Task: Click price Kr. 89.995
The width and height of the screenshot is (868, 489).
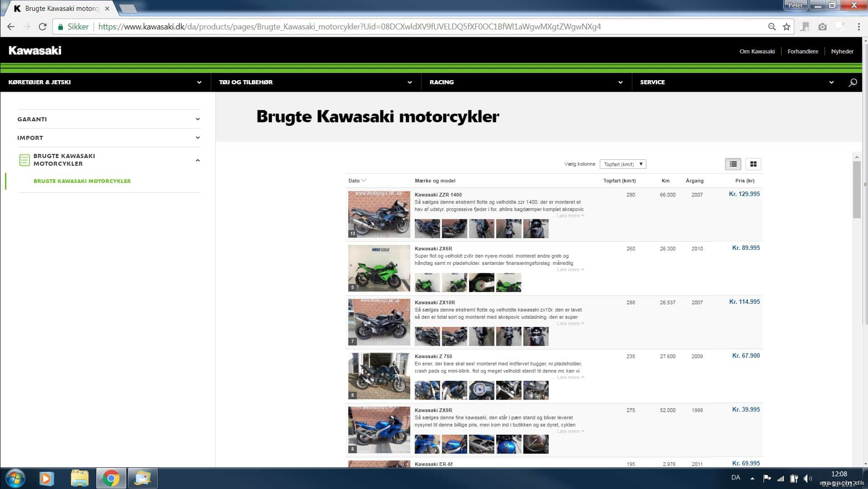Action: click(x=746, y=248)
